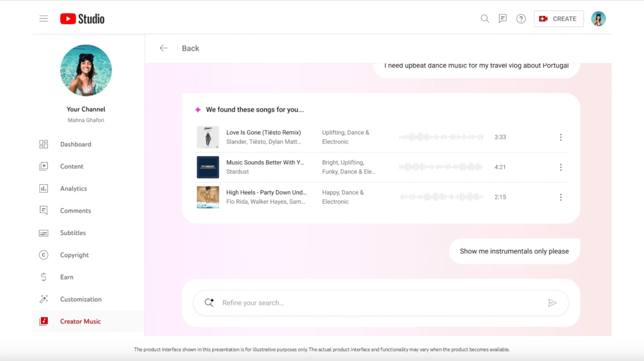This screenshot has width=644, height=361.
Task: Open the account avatar in header
Action: click(598, 19)
